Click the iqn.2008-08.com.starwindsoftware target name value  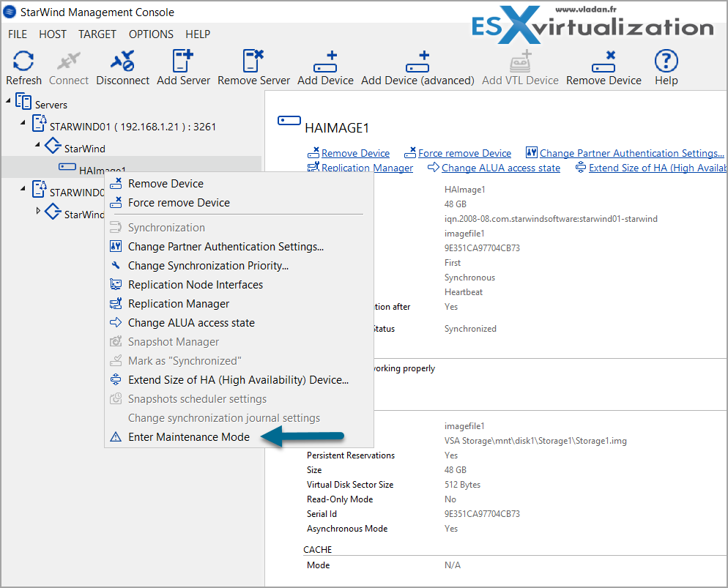click(551, 219)
